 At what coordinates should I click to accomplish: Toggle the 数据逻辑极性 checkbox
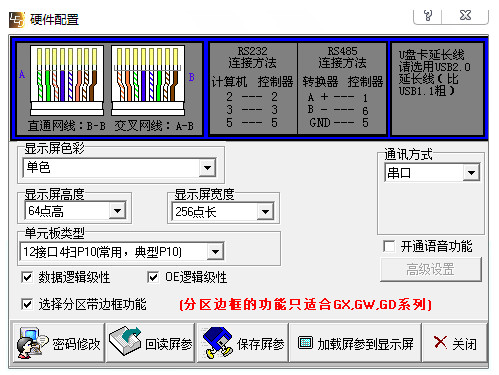(x=27, y=277)
